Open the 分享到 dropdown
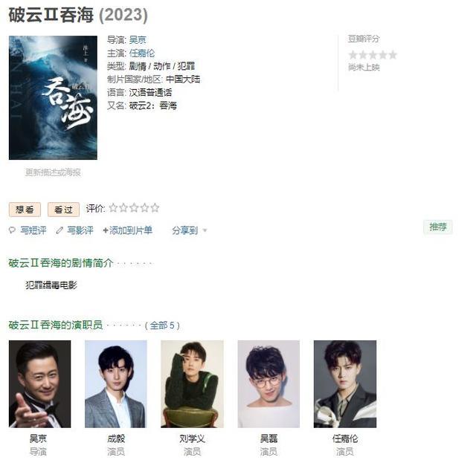This screenshot has height=460, width=476. [x=185, y=230]
